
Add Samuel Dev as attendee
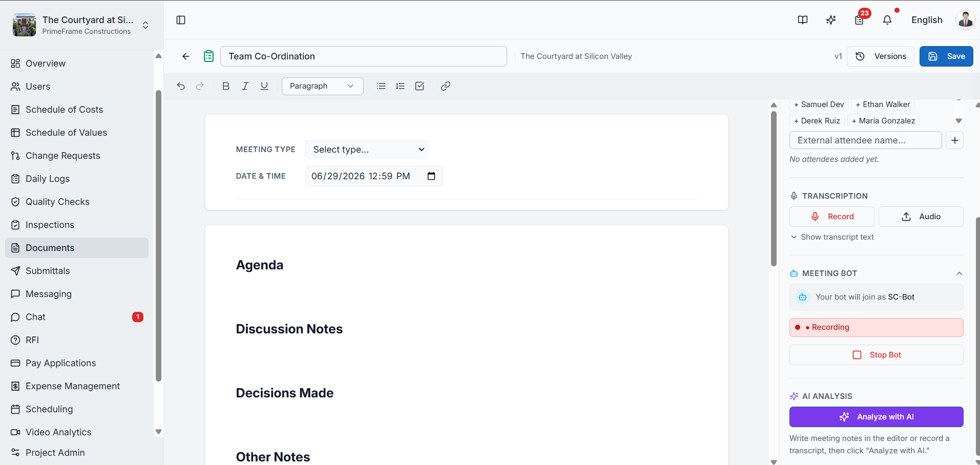tap(819, 104)
